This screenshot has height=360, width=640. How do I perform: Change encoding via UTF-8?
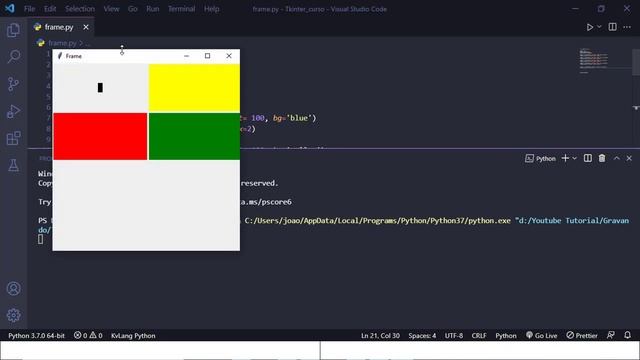453,336
